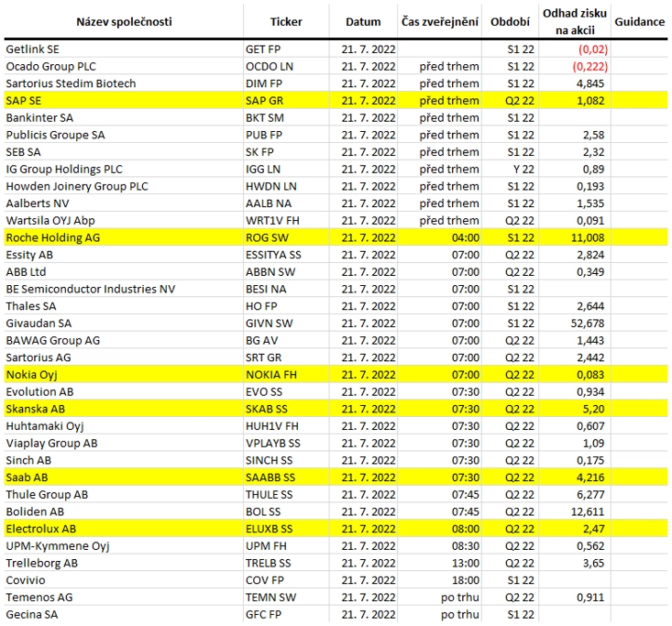Click the 'Název společnosti' column header
Viewport: 672px width, 626px height.
(x=124, y=22)
